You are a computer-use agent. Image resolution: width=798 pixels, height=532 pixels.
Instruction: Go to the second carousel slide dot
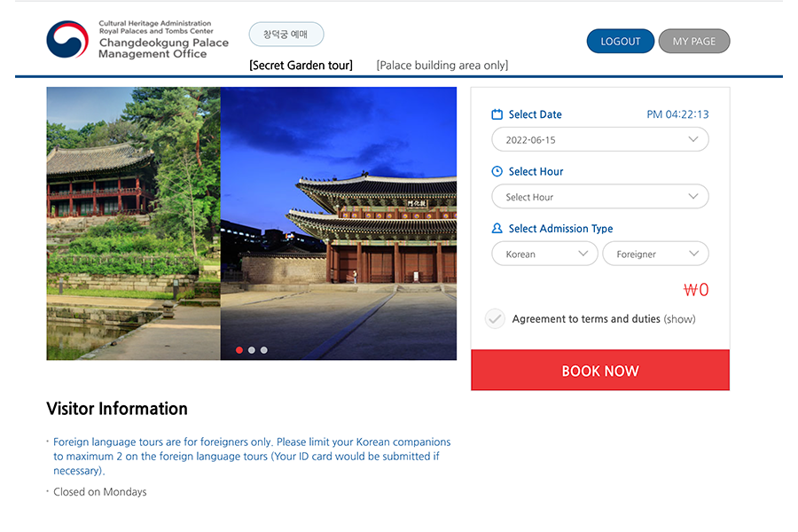pyautogui.click(x=252, y=350)
